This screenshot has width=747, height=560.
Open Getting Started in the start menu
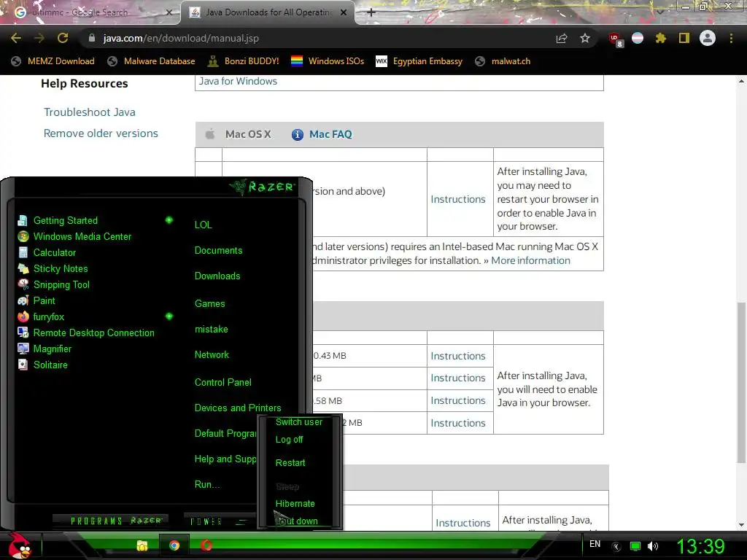click(x=65, y=220)
